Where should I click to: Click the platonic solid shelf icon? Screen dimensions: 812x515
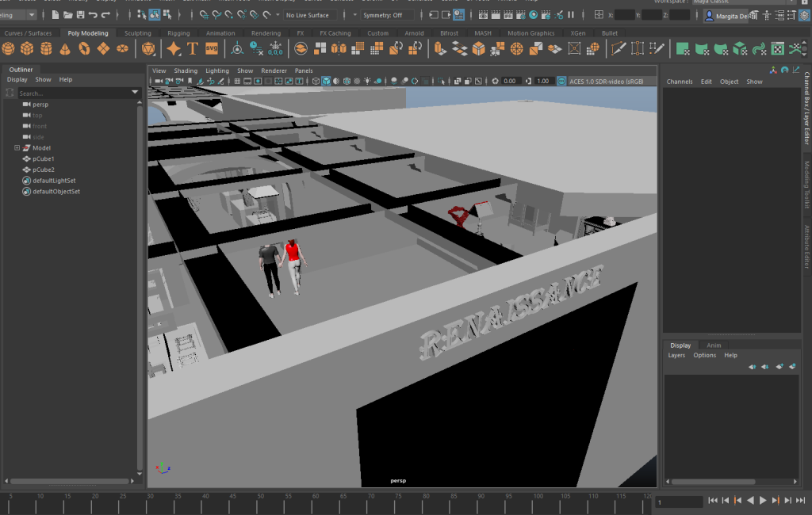(x=148, y=48)
